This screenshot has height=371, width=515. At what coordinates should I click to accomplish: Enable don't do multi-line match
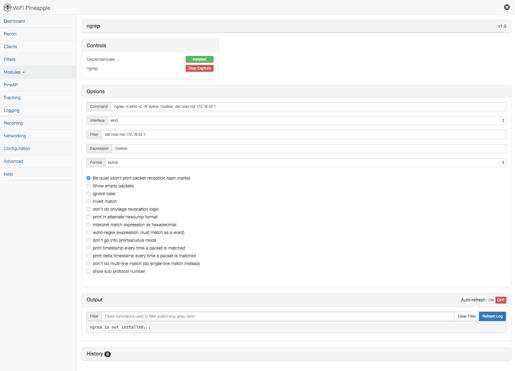88,263
